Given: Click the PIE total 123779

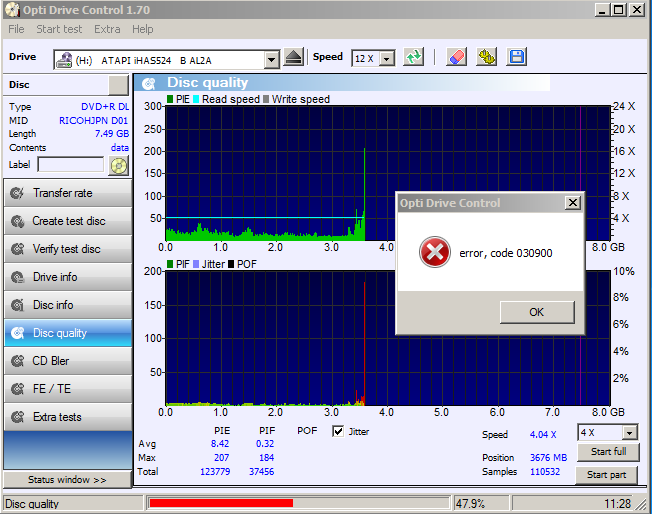Looking at the screenshot, I should [x=215, y=472].
